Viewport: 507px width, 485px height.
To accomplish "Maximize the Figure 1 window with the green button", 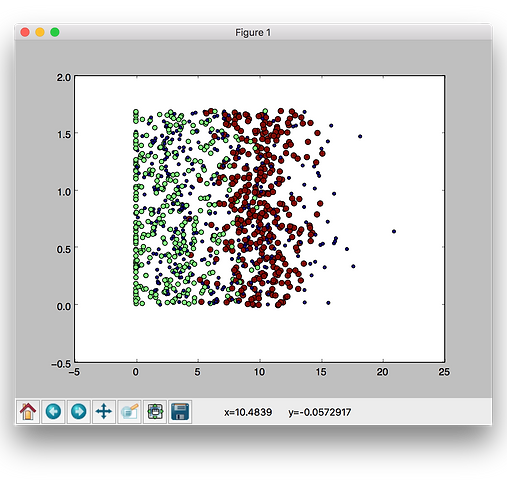I will click(55, 32).
